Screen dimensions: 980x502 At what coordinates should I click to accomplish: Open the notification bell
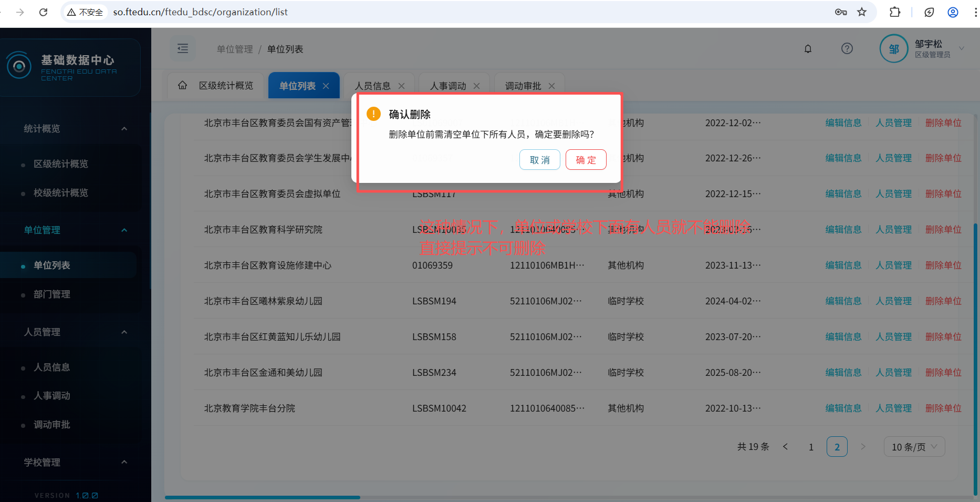coord(808,49)
